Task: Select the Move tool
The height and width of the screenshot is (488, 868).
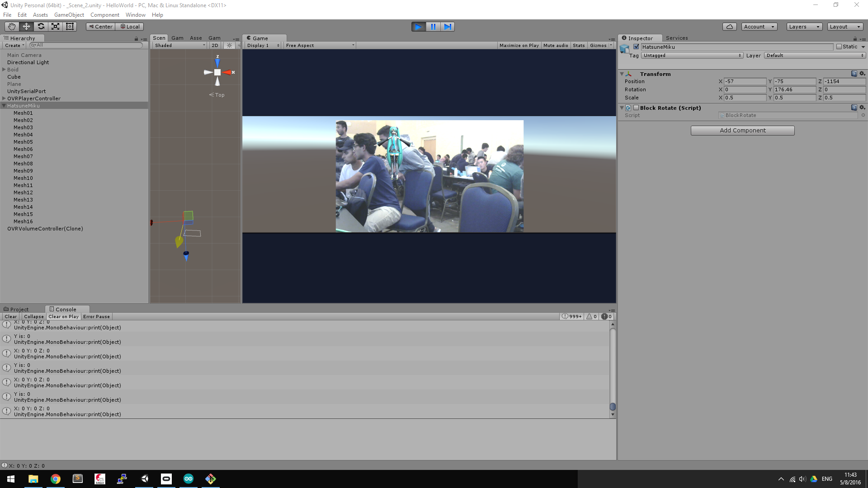Action: click(x=26, y=27)
